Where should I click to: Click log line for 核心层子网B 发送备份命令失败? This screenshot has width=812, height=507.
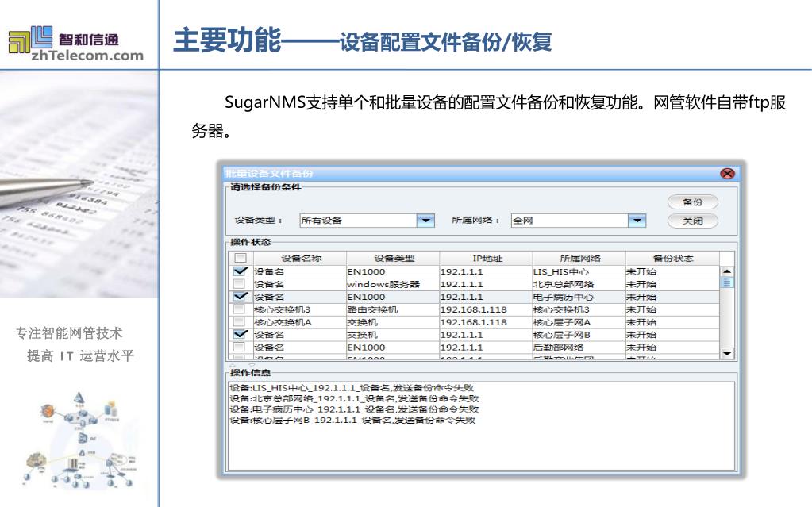pyautogui.click(x=352, y=420)
